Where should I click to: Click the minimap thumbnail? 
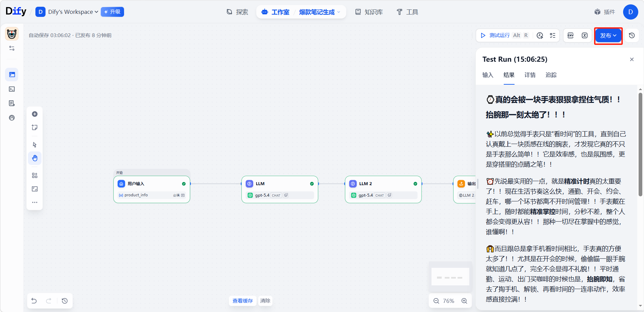point(450,277)
